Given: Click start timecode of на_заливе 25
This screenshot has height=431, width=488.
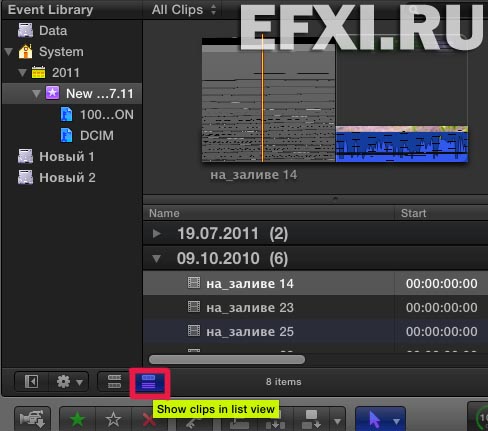Looking at the screenshot, I should pos(442,332).
